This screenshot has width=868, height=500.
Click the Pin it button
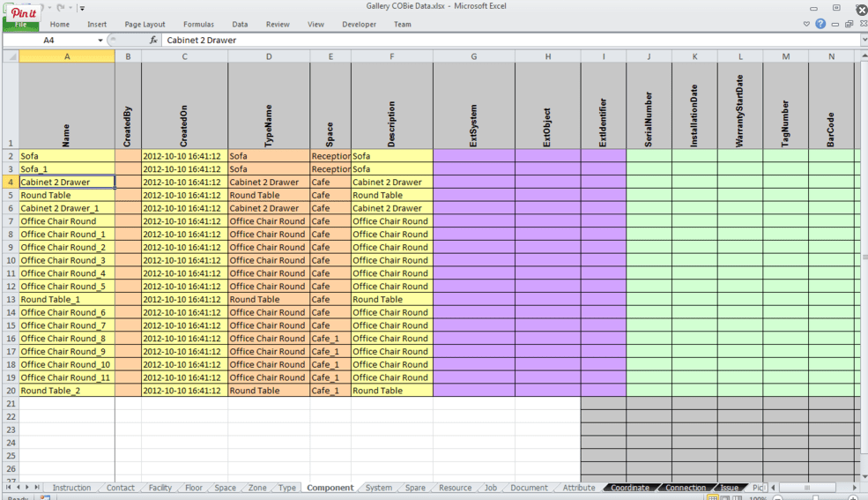coord(24,12)
